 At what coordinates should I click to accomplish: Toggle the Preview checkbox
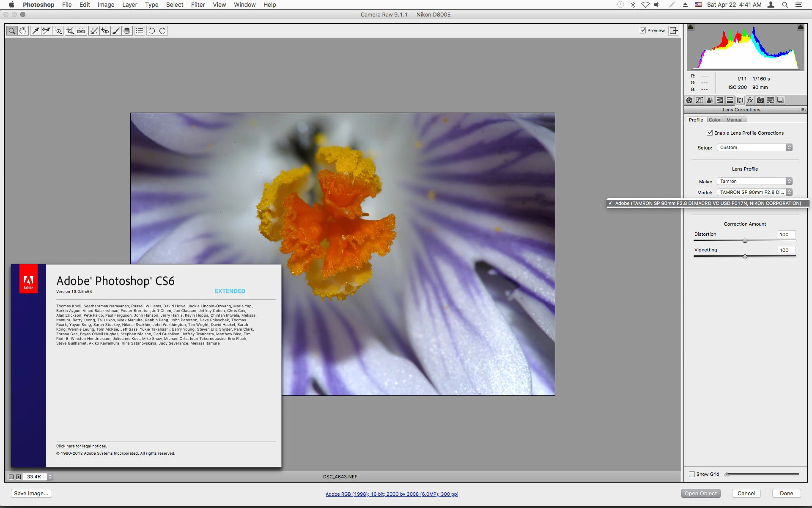click(643, 30)
